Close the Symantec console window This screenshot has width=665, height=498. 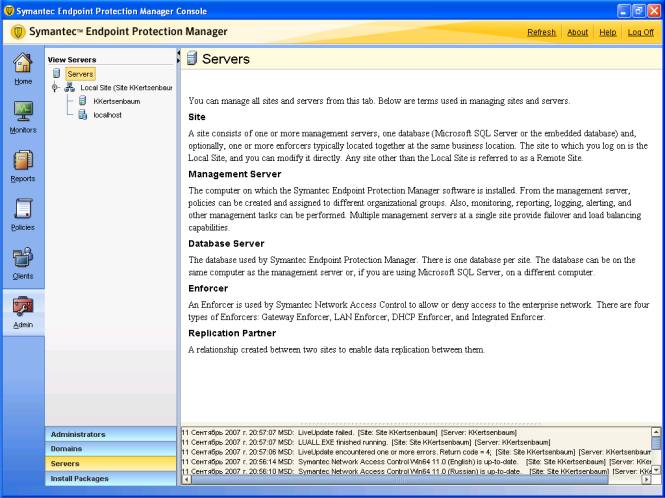point(654,11)
